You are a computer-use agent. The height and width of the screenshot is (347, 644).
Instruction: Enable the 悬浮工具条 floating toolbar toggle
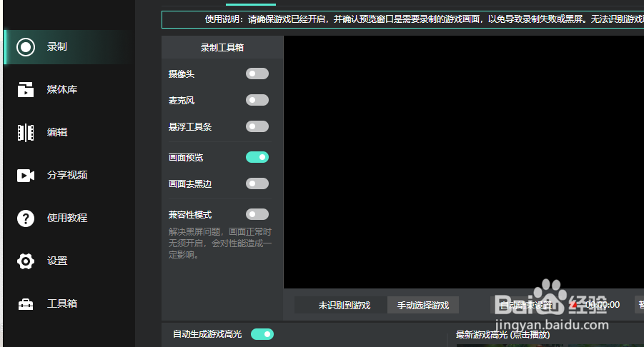click(257, 126)
